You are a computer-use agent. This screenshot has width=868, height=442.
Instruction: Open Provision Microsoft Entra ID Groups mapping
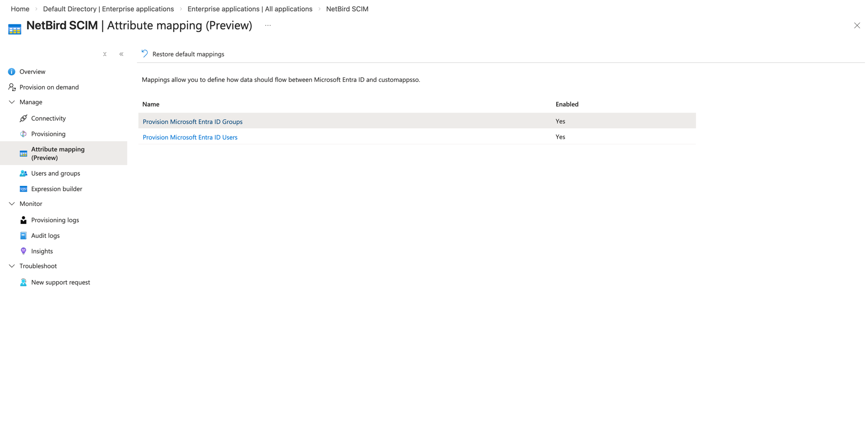(192, 122)
